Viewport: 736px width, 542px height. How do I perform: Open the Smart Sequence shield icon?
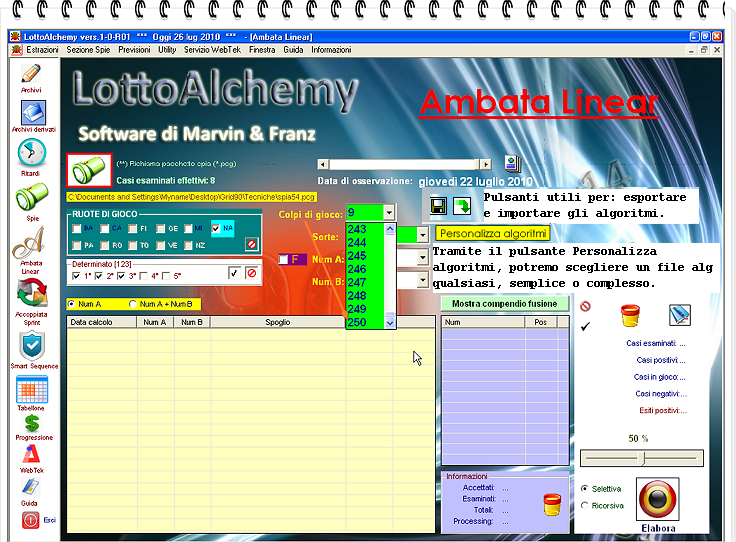(x=32, y=346)
